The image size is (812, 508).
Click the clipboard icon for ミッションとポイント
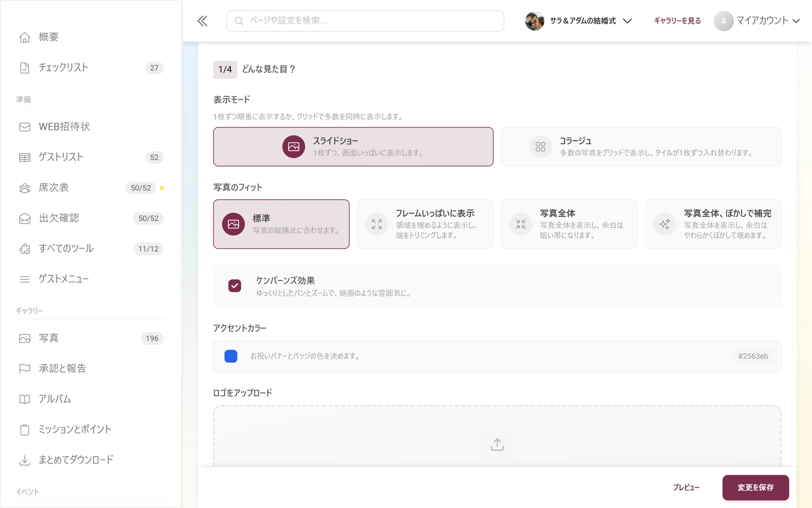pyautogui.click(x=25, y=430)
